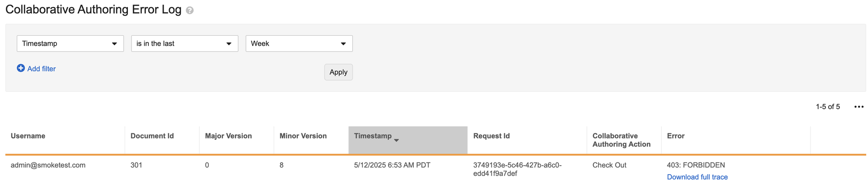Open the Timestamp filter field dropdown

[70, 43]
